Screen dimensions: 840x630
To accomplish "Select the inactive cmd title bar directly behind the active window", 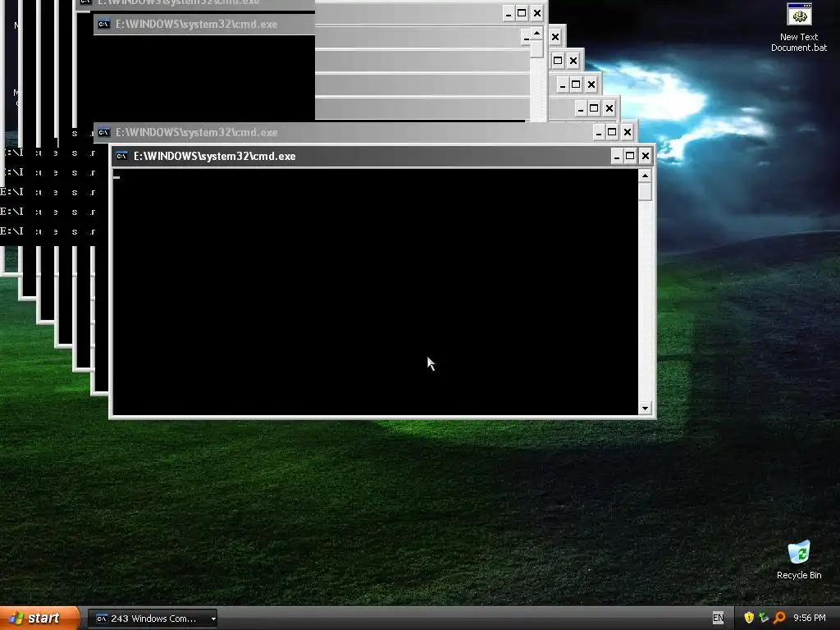I will [343, 132].
